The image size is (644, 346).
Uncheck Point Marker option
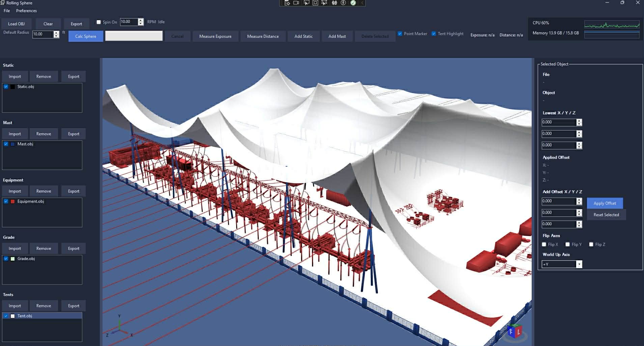point(400,34)
